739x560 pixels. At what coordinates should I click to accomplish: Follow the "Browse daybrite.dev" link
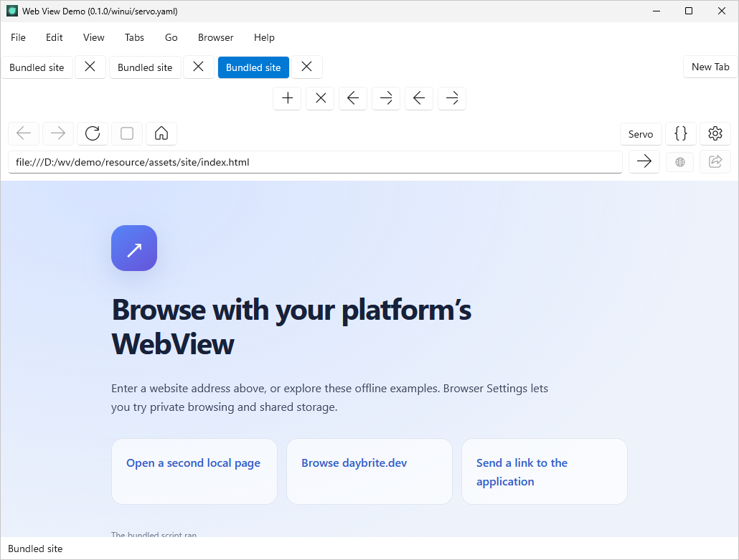(354, 463)
